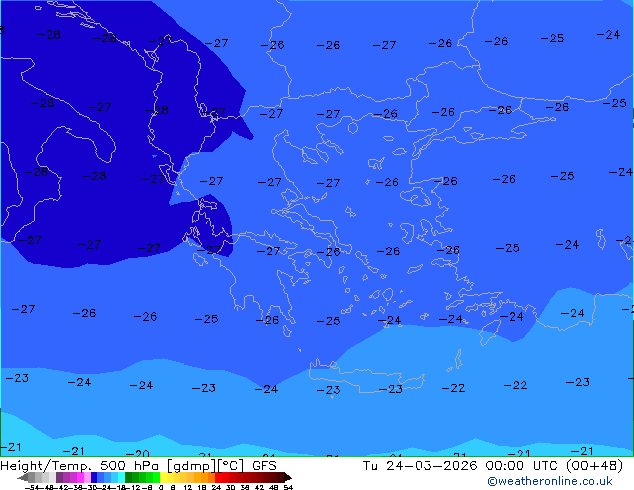Click the legend scale value "48"
Viewport: 634px width, 490px height.
pyautogui.click(x=273, y=488)
